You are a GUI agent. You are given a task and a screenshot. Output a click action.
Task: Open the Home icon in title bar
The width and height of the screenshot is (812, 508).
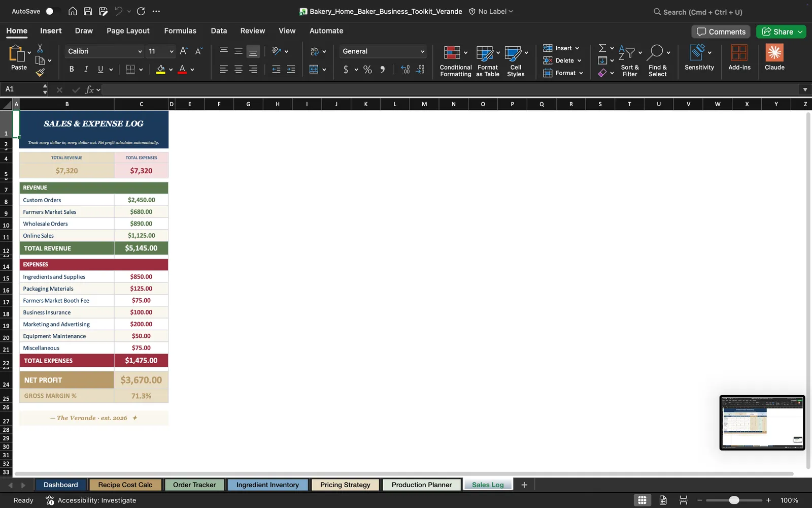tap(73, 11)
